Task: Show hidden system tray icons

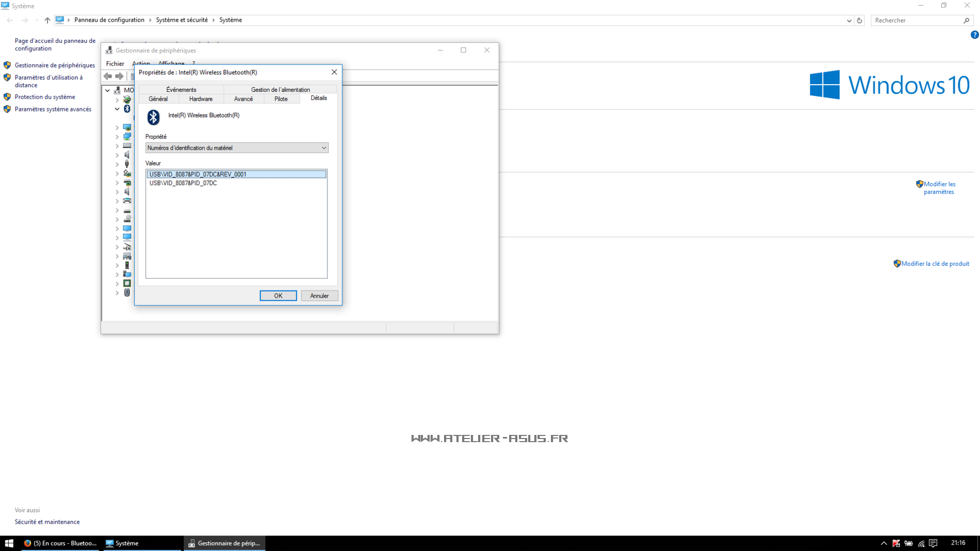Action: [883, 543]
